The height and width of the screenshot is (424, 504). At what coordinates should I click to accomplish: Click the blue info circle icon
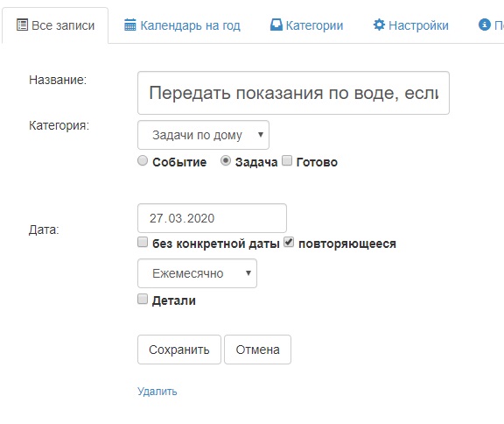click(x=485, y=25)
